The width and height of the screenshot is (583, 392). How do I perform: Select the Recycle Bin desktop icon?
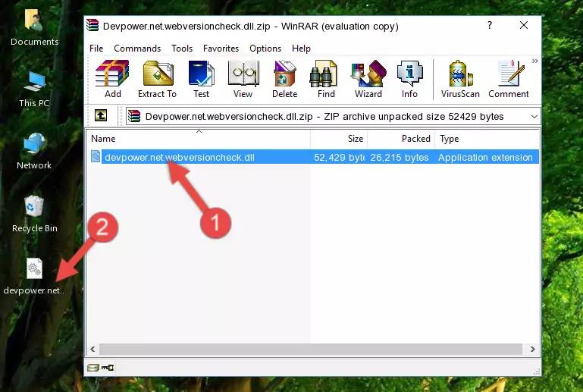[35, 214]
